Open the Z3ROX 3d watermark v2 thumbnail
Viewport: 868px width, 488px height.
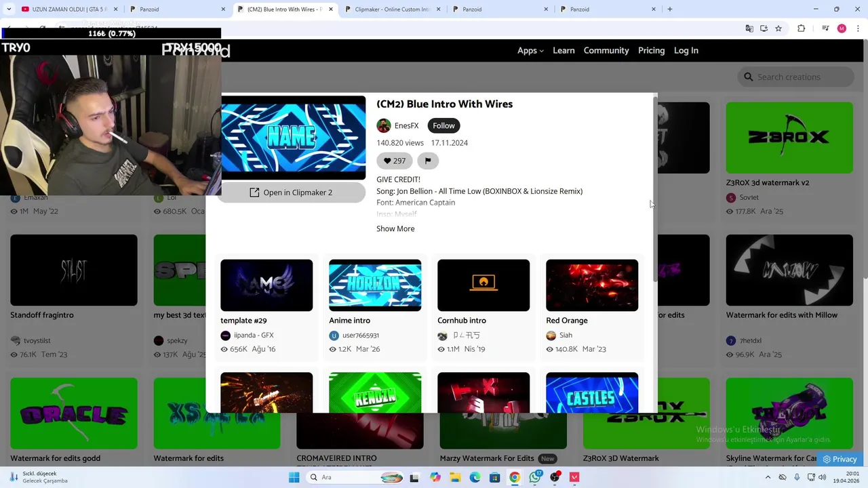point(789,138)
